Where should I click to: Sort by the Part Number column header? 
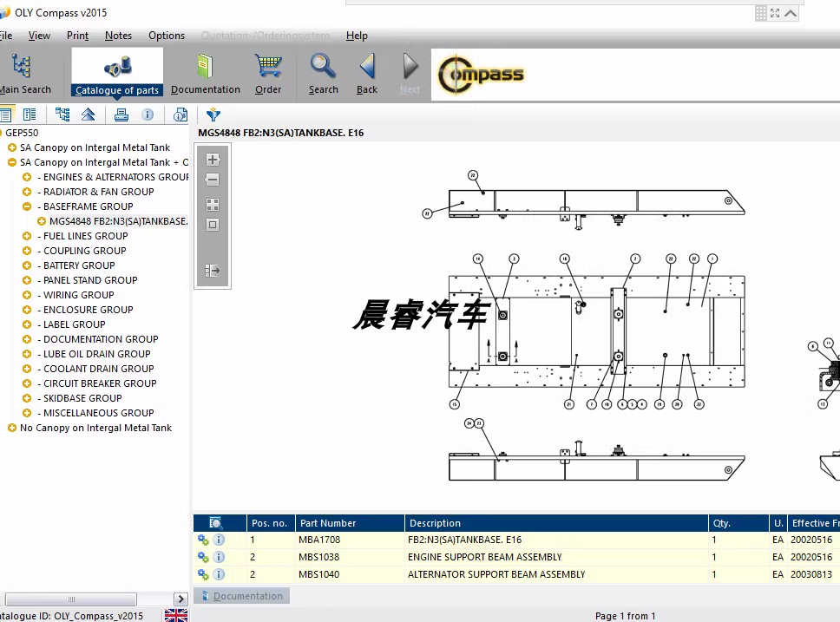pos(350,523)
